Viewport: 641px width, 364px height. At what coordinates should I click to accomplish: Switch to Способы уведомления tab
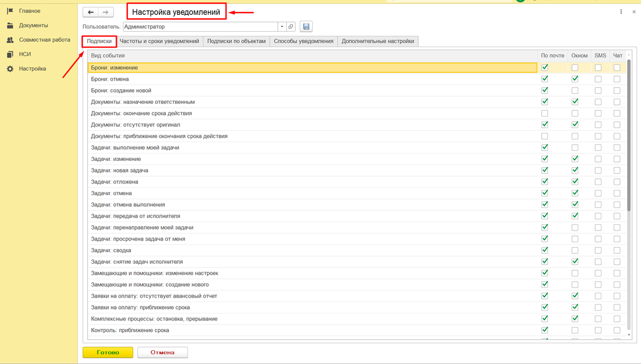point(304,41)
